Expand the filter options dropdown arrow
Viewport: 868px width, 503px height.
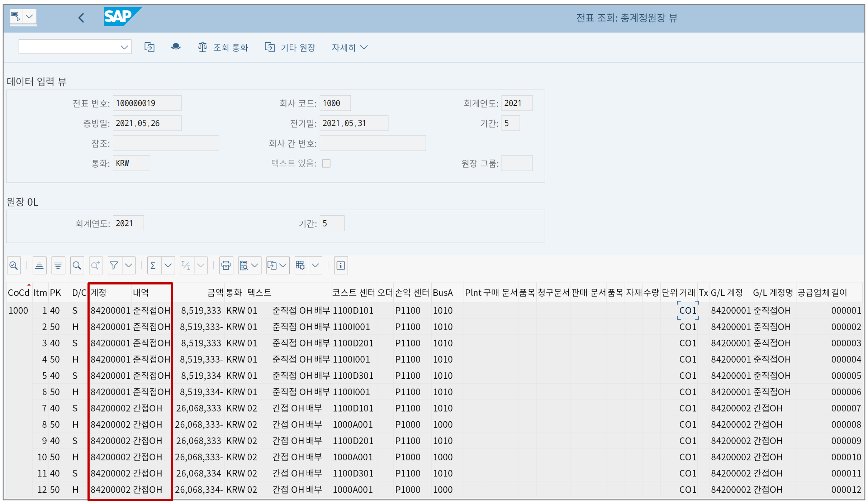tap(129, 265)
